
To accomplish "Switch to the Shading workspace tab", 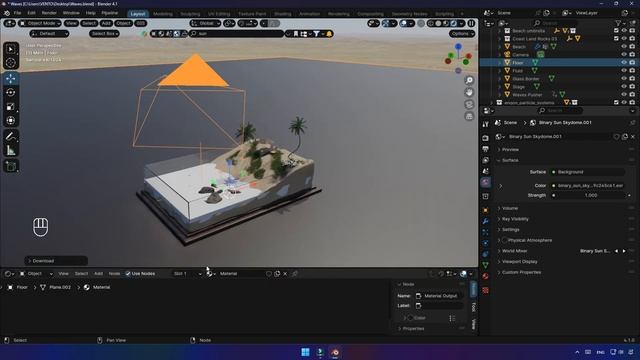I will point(282,14).
